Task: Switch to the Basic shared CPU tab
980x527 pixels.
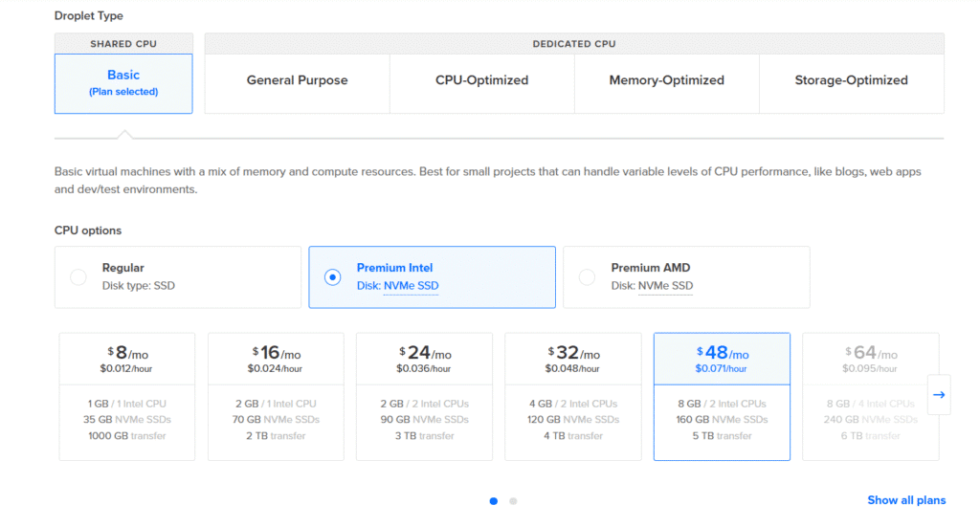Action: [123, 83]
